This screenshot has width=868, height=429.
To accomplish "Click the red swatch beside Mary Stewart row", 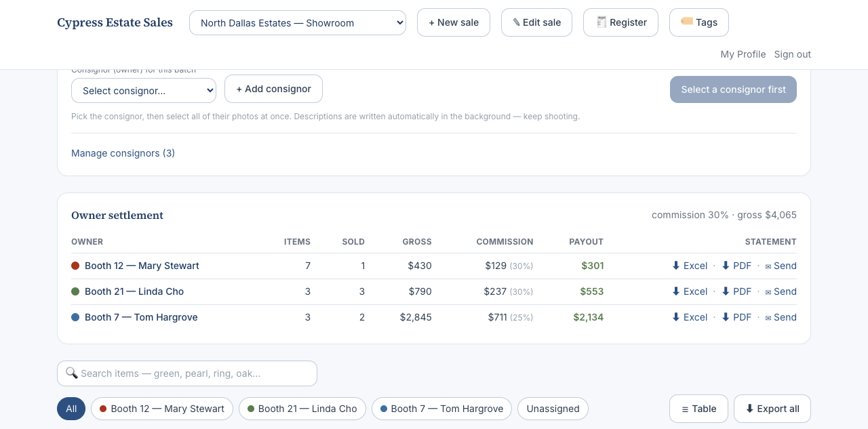I will point(75,266).
